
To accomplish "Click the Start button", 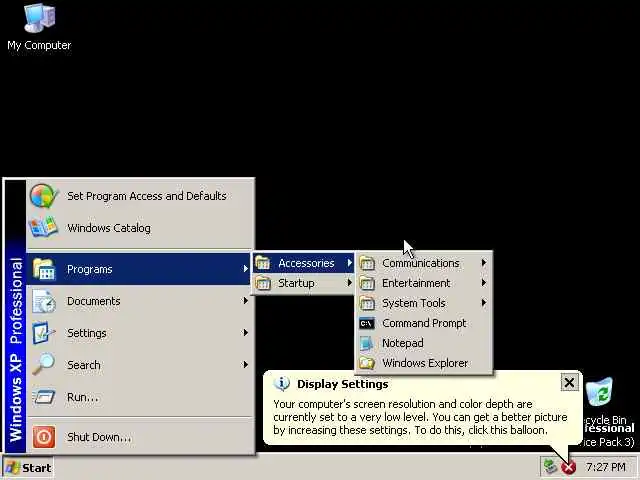I will [28, 467].
